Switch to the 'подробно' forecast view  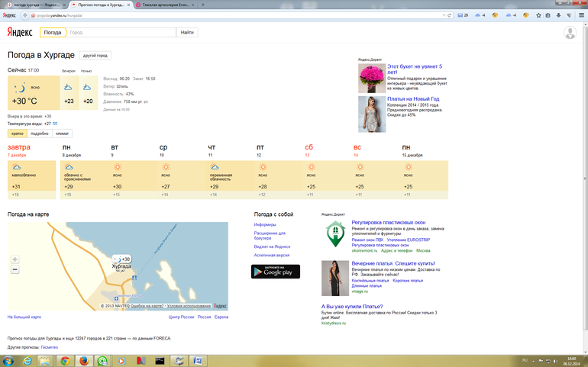40,134
